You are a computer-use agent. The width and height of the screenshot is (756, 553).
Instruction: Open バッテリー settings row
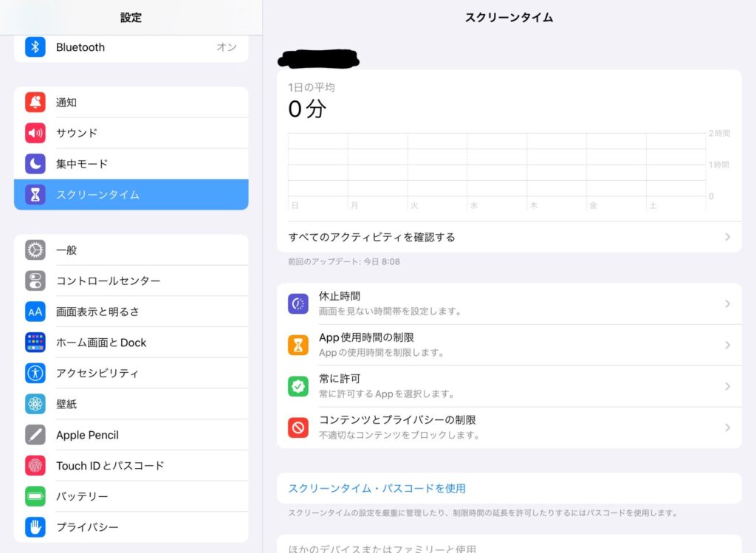(x=131, y=497)
